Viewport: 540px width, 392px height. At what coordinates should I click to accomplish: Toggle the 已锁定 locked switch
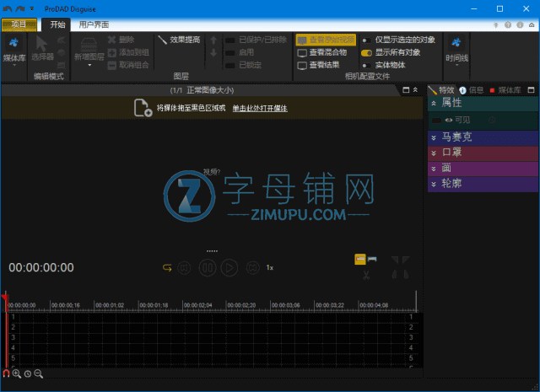(x=230, y=65)
